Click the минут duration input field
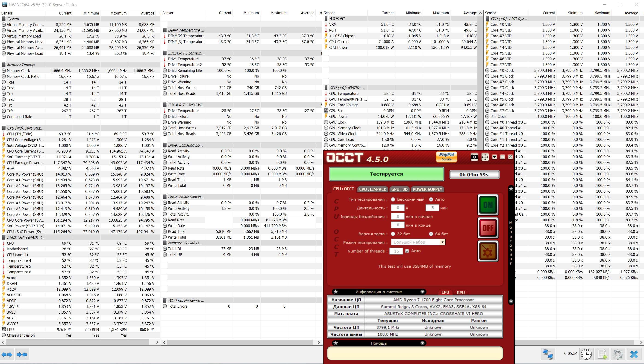Viewport: 644px width, 364px height. coord(432,208)
